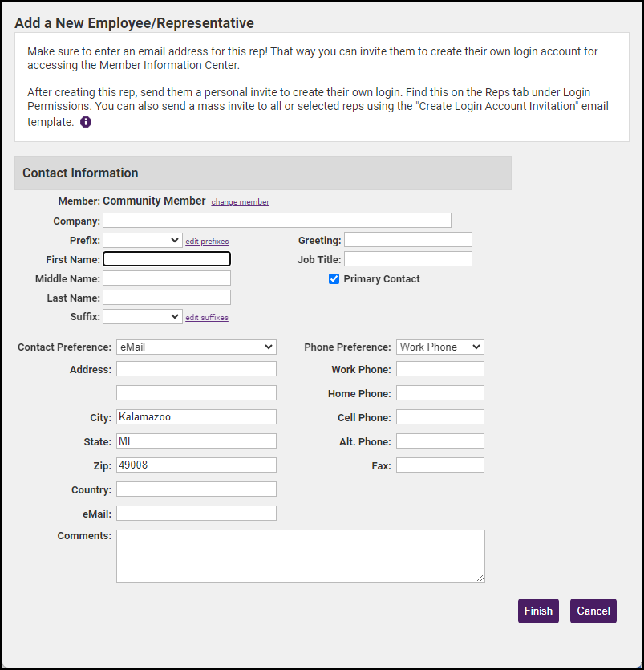Focus the Company text field
The width and height of the screenshot is (644, 670).
point(277,221)
